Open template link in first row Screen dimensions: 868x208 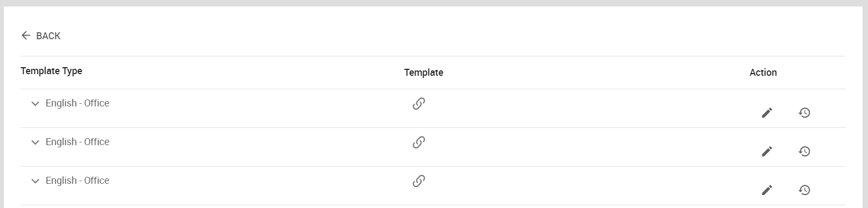click(x=419, y=103)
